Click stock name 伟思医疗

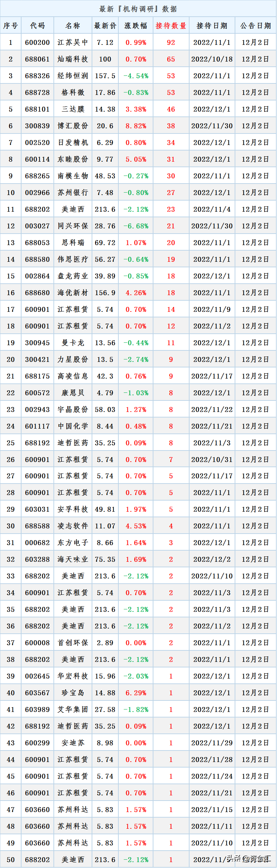[x=73, y=259]
